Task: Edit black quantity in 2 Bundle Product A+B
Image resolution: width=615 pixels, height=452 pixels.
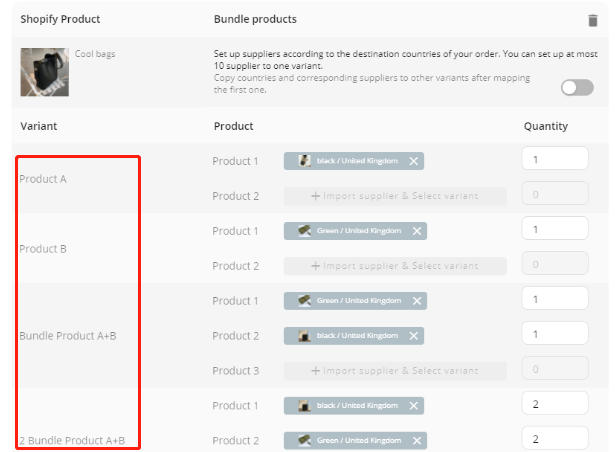Action: click(555, 404)
